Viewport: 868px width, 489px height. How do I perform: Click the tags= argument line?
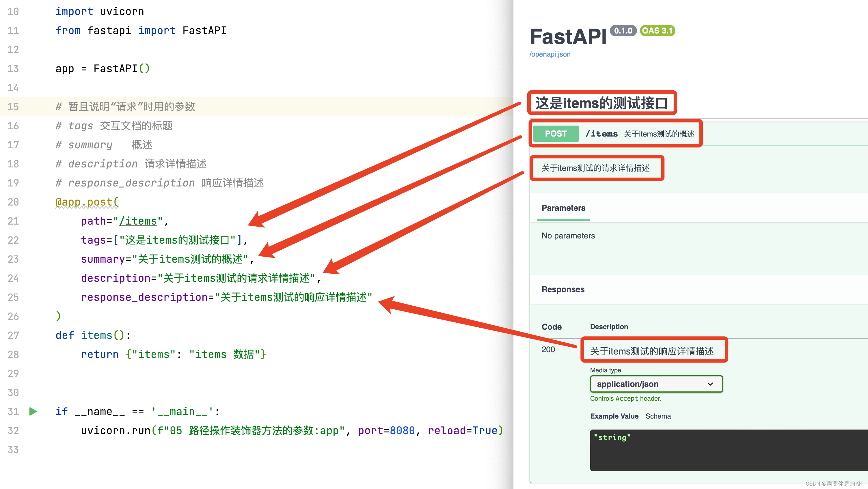(164, 240)
